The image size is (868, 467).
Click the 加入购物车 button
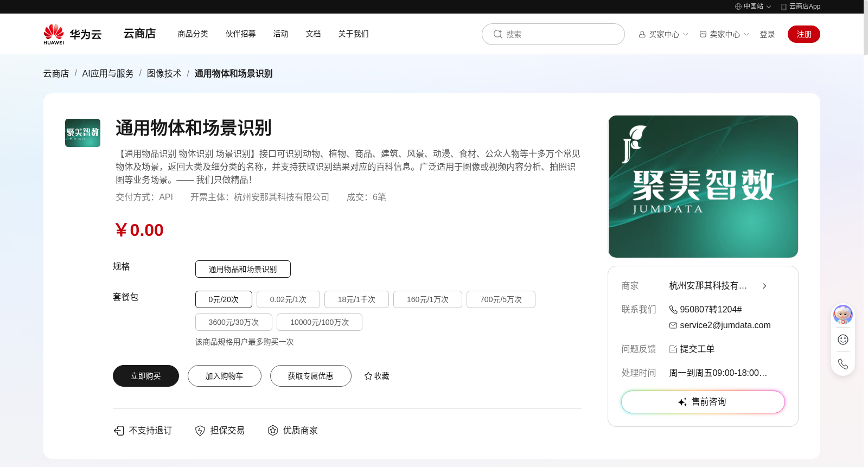pyautogui.click(x=225, y=376)
